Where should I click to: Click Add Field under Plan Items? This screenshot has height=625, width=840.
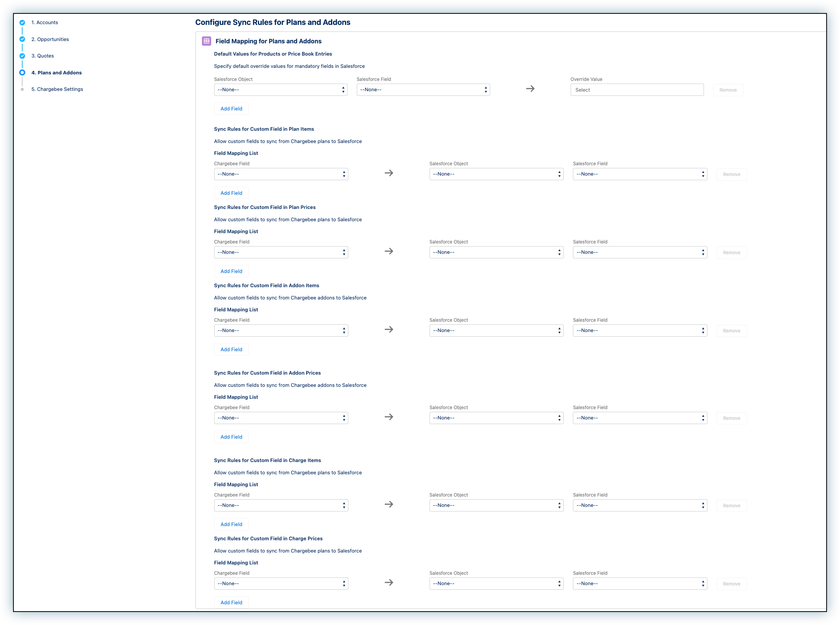(x=231, y=193)
